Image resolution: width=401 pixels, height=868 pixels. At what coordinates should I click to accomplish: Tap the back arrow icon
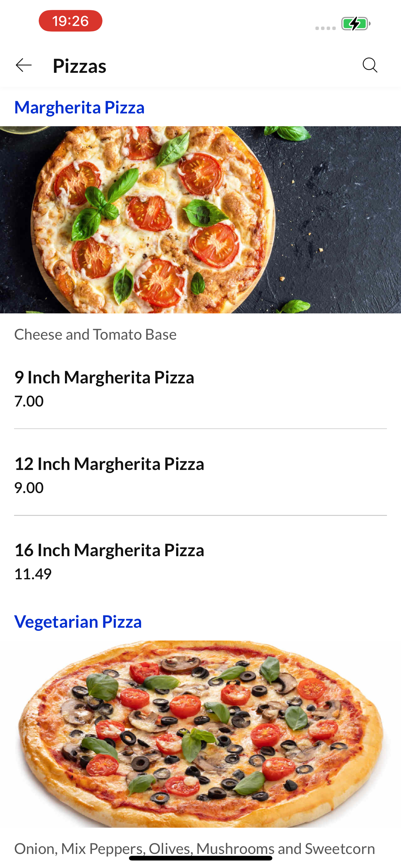pyautogui.click(x=23, y=65)
